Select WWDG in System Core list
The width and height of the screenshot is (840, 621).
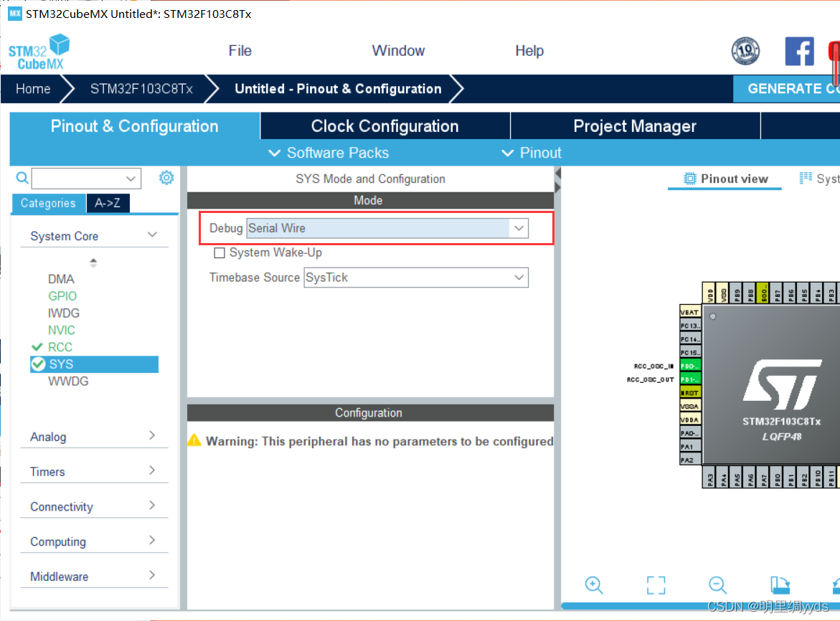(x=68, y=381)
